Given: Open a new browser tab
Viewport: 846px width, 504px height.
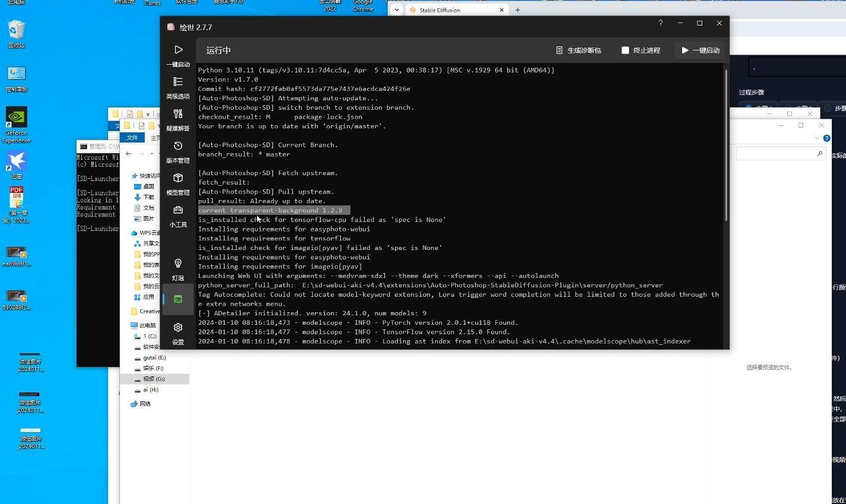Looking at the screenshot, I should (518, 10).
